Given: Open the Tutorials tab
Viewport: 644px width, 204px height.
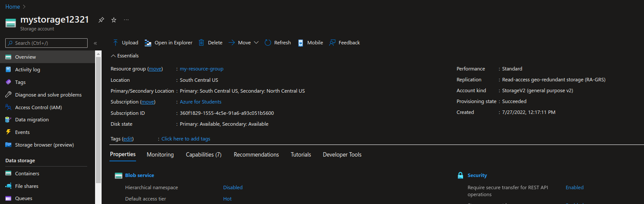Looking at the screenshot, I should point(301,154).
